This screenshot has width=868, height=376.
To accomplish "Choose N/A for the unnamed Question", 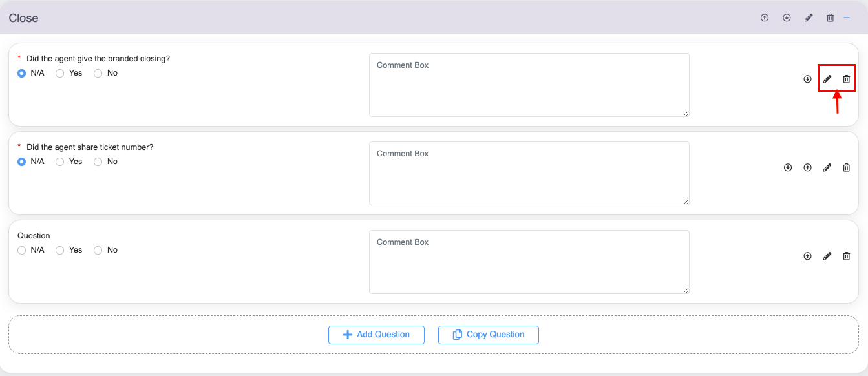I will [22, 250].
